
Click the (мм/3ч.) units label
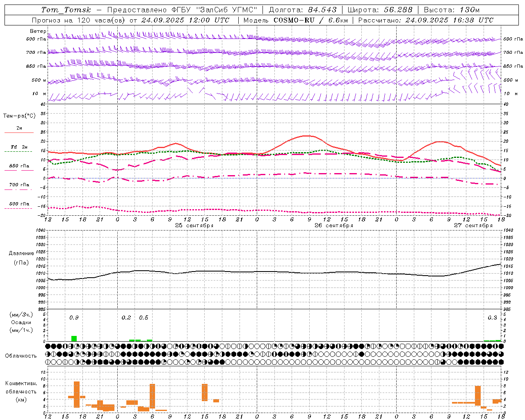pyautogui.click(x=21, y=315)
